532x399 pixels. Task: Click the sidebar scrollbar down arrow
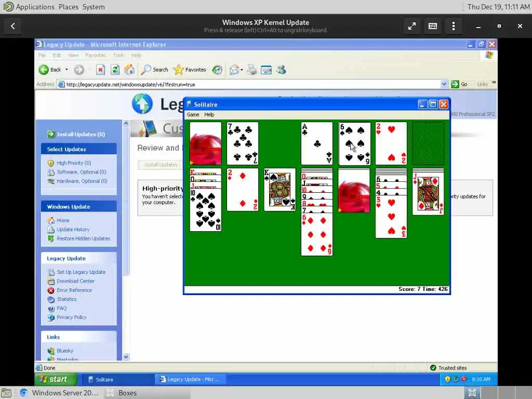126,356
